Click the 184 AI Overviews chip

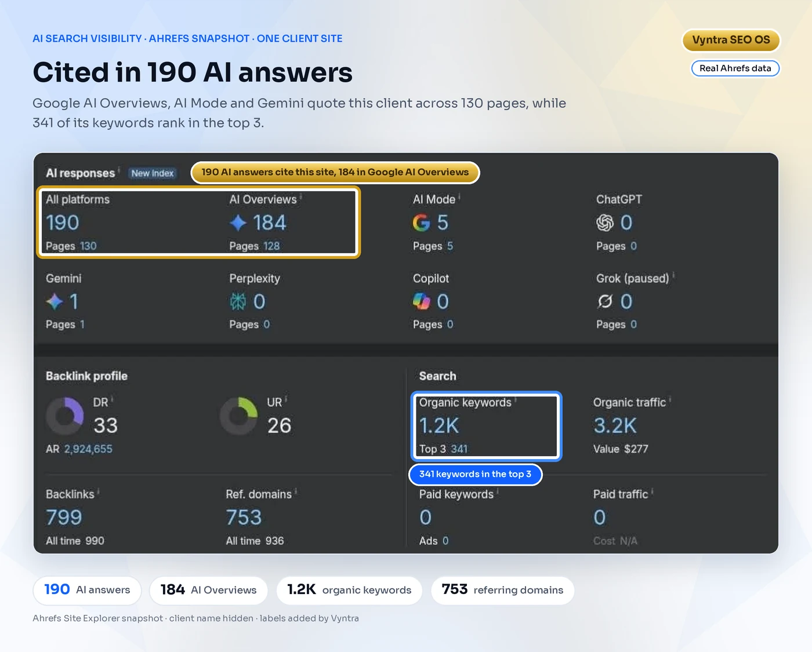click(208, 590)
